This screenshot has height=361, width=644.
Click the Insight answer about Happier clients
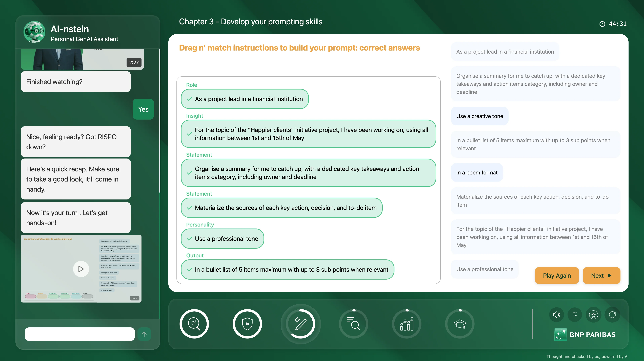click(x=308, y=134)
